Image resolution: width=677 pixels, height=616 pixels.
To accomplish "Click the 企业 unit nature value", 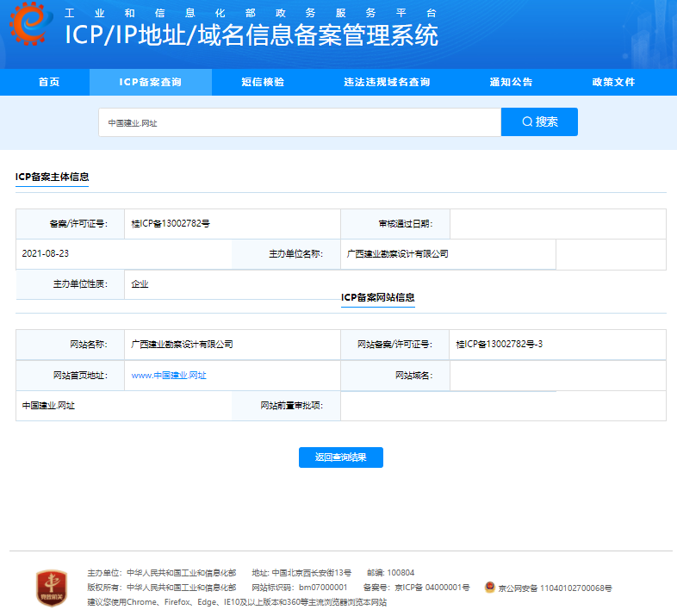I will point(140,283).
